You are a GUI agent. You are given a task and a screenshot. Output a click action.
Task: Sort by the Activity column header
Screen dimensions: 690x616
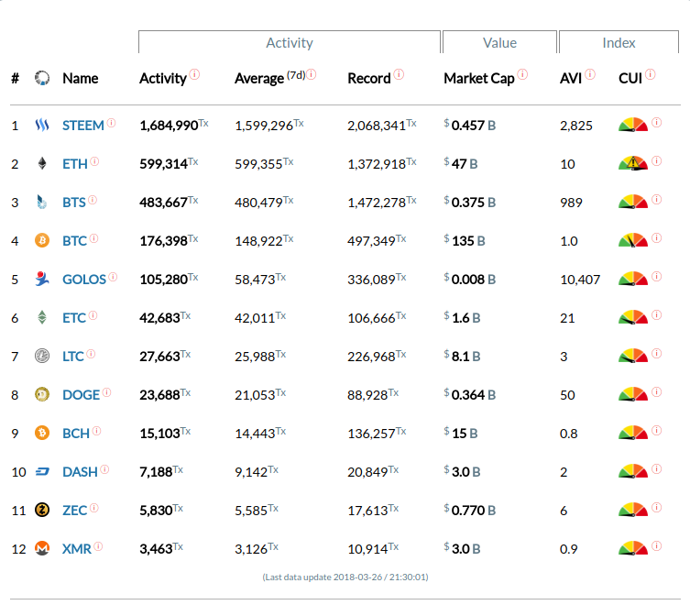point(163,79)
